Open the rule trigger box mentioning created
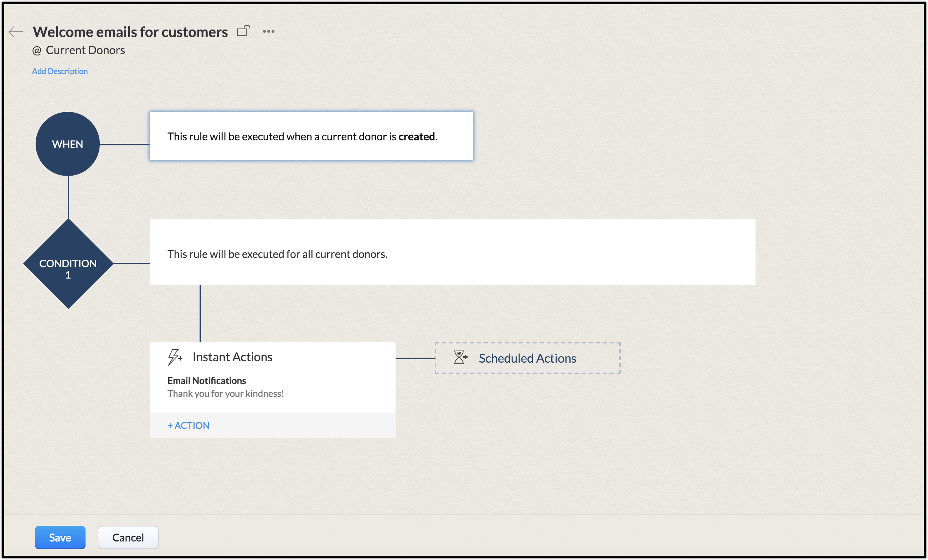The image size is (928, 560). (x=311, y=136)
